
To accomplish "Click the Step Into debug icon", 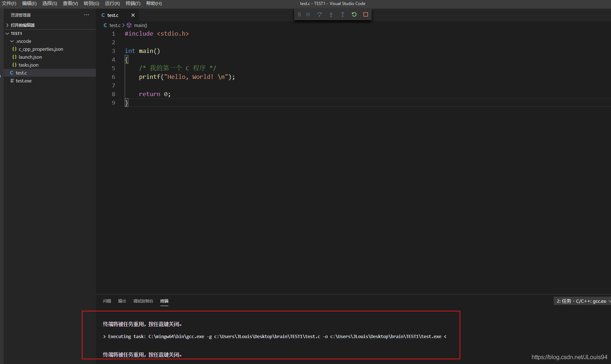I will click(x=331, y=14).
